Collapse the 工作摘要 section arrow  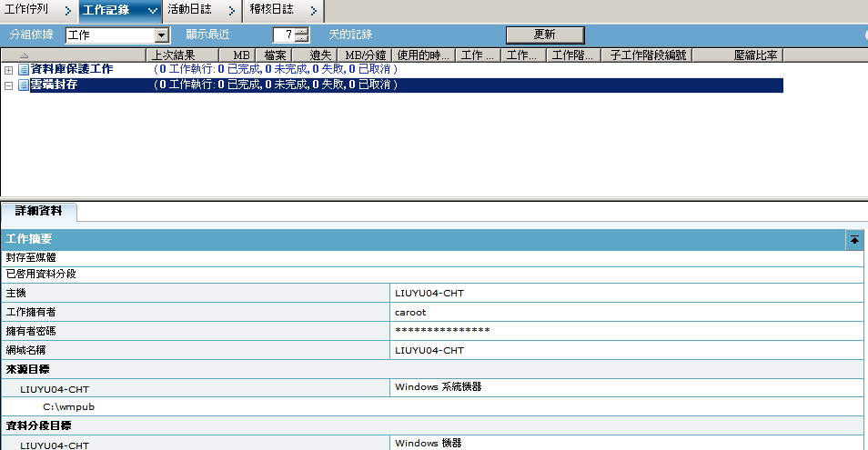coord(854,239)
